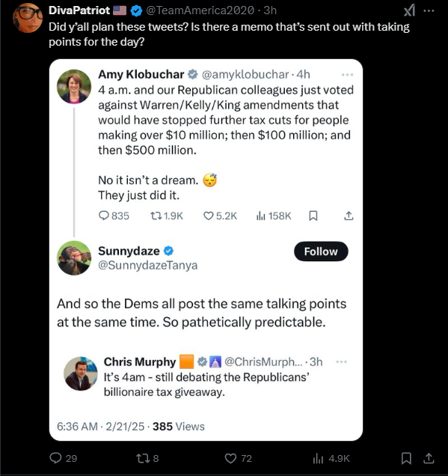
Task: Bookmark the DivaPatriot post
Action: tap(406, 458)
